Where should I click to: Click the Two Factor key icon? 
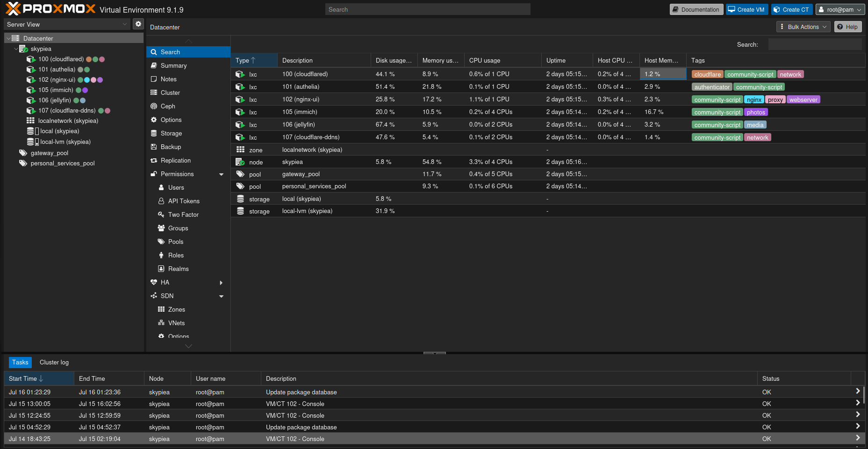tap(161, 214)
